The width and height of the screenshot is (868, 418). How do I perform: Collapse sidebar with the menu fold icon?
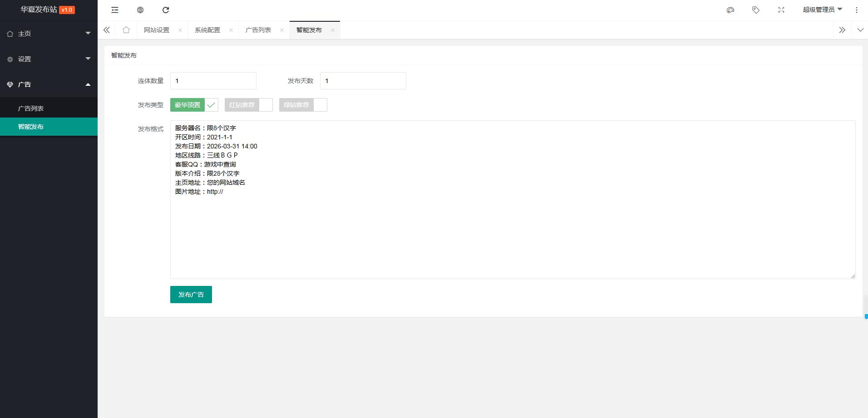[x=115, y=10]
